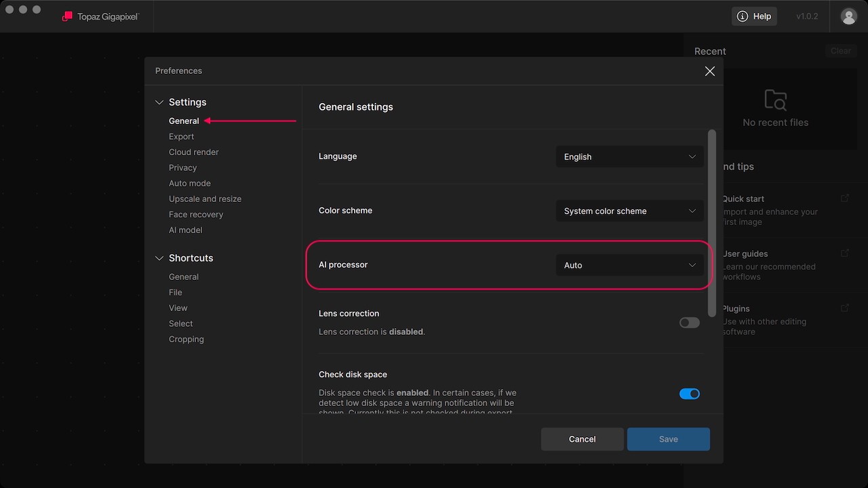Click the Help button

tap(754, 16)
